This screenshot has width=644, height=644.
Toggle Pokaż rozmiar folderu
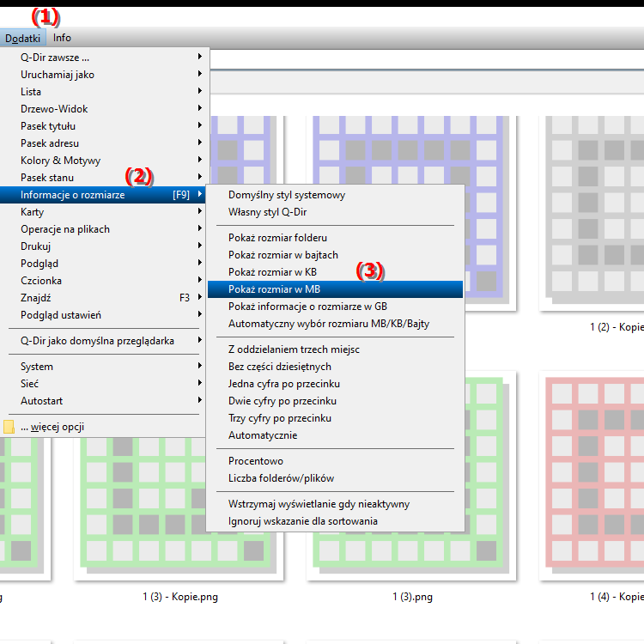point(335,238)
